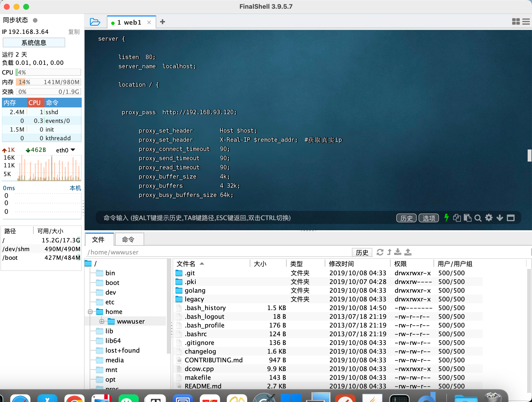Open terminal settings gear
The height and width of the screenshot is (402, 532).
click(x=489, y=218)
